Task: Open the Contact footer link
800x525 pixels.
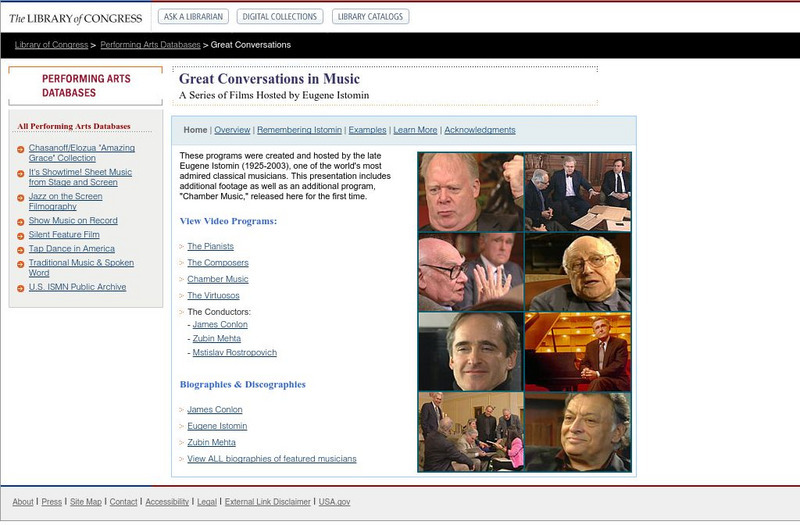Action: (123, 502)
